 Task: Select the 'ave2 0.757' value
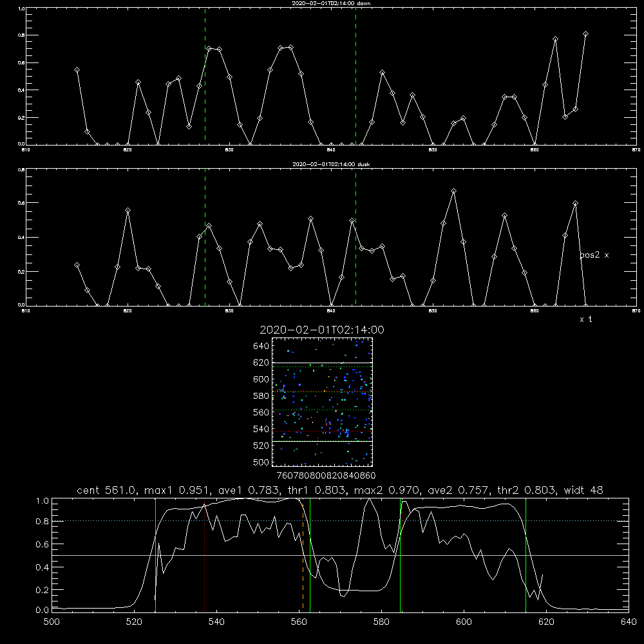tap(457, 490)
